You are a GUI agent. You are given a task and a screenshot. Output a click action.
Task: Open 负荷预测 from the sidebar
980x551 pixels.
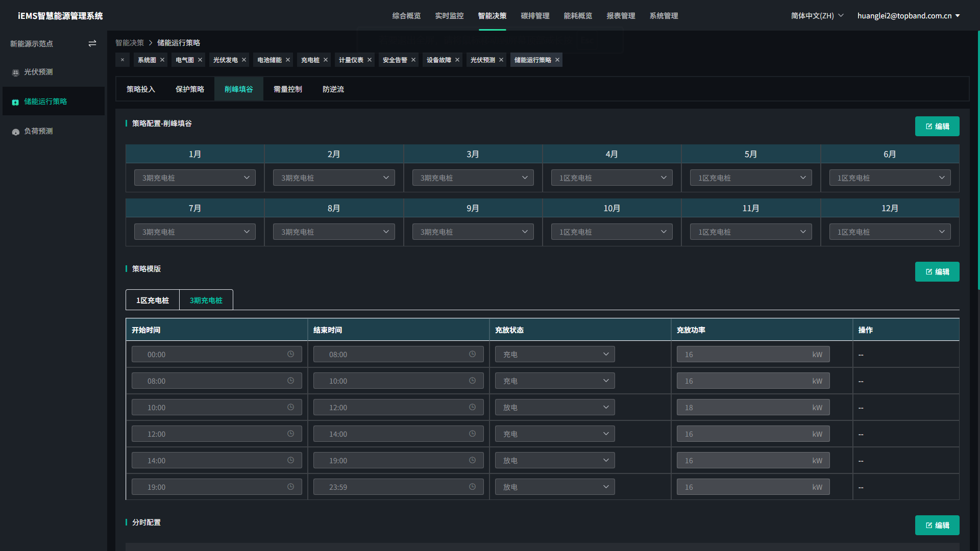pos(15,131)
